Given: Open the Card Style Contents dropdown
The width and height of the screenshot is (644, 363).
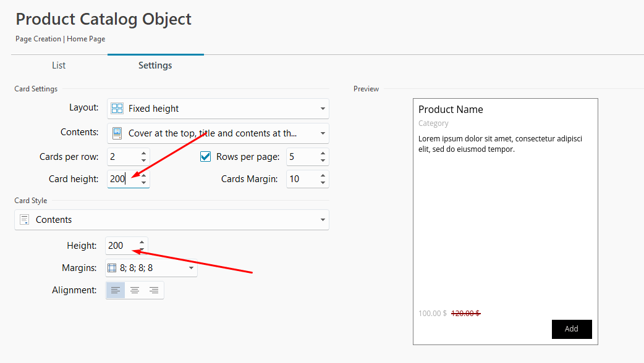Looking at the screenshot, I should tap(172, 220).
